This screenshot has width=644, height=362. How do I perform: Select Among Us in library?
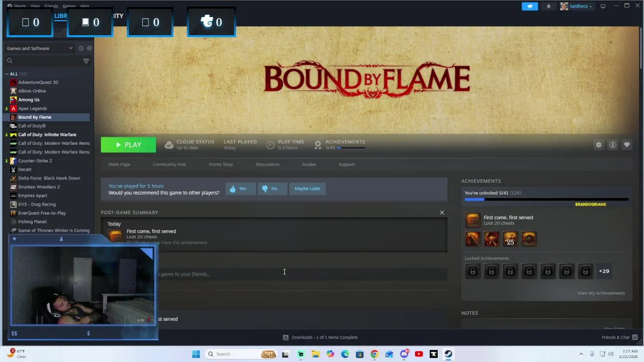tap(29, 100)
